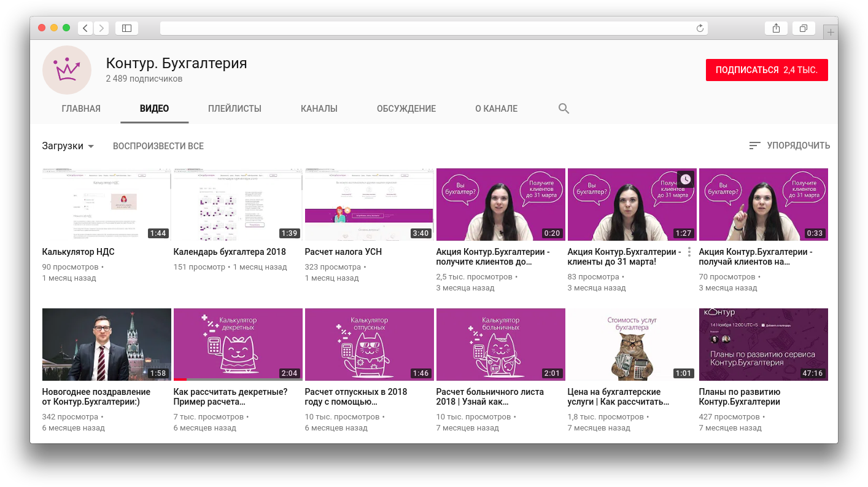Open the three-dot menu for 'клиенты до 31 марта' video
This screenshot has width=868, height=487.
689,252
